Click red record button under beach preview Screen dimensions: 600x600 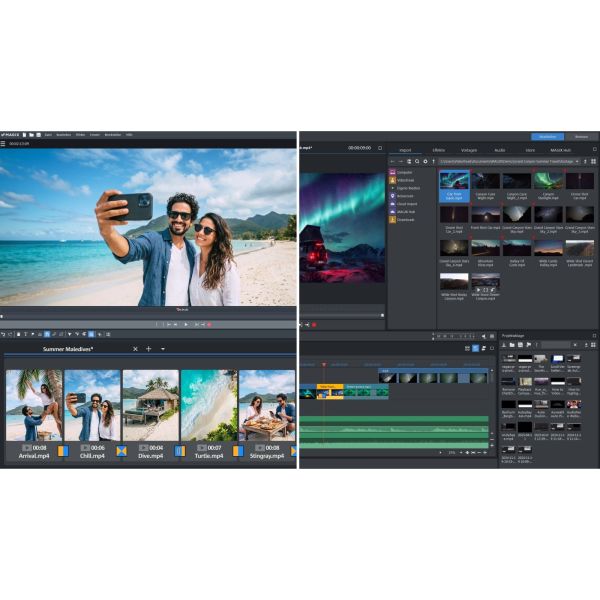pyautogui.click(x=209, y=324)
